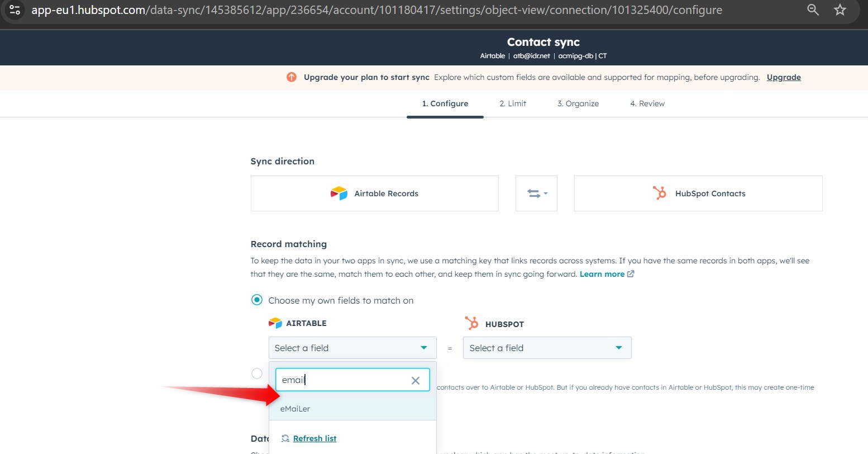Click the Refresh list link
Screen dimensions: 868x454
coord(314,438)
